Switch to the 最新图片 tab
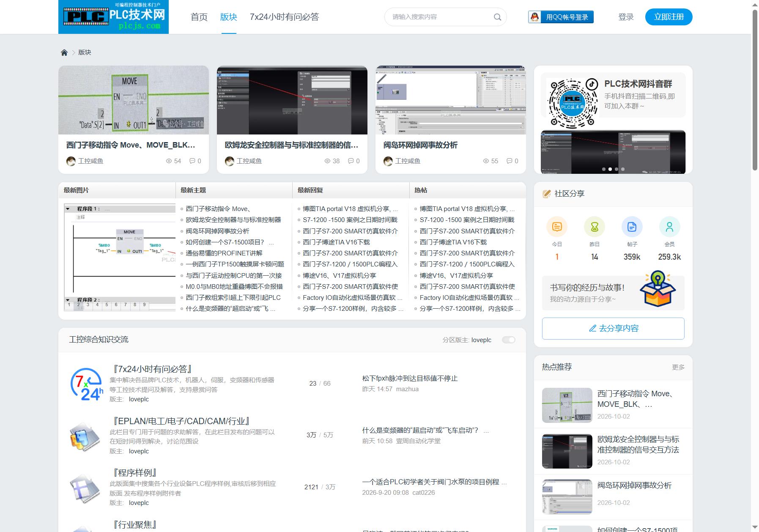Image resolution: width=759 pixels, height=532 pixels. [x=76, y=190]
